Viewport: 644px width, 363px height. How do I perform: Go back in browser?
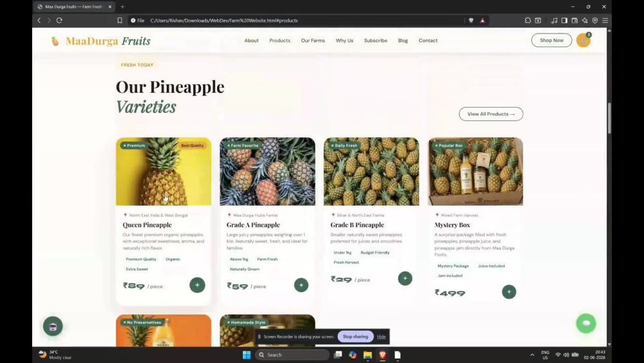coord(39,20)
